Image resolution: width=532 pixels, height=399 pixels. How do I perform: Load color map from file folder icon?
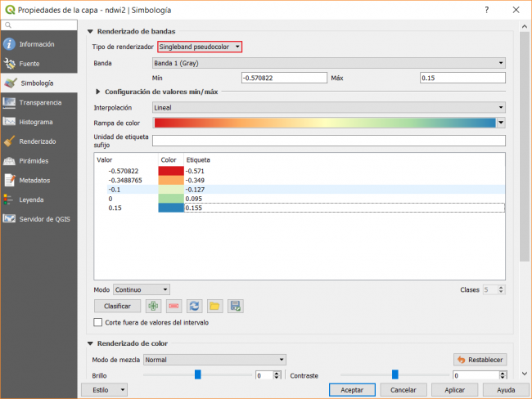(214, 306)
